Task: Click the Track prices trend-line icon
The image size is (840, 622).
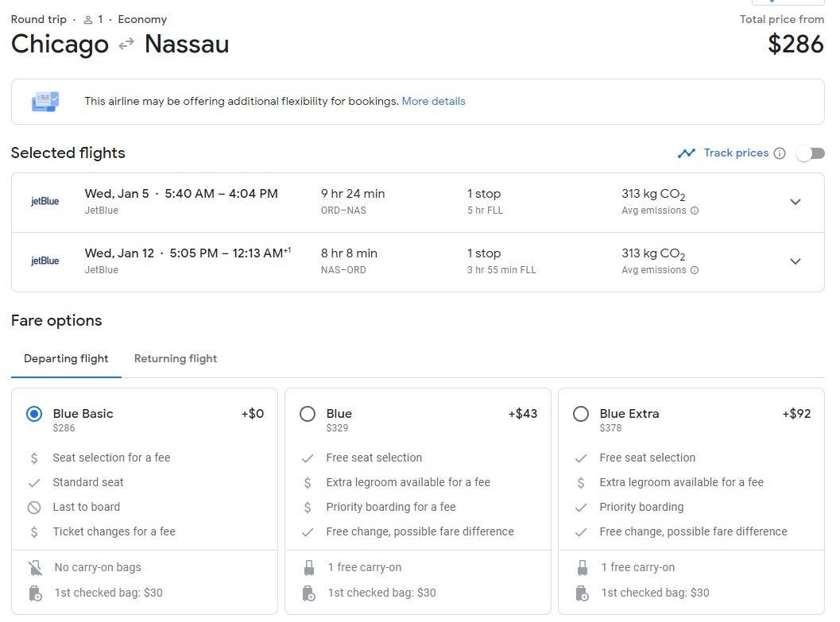Action: [686, 153]
